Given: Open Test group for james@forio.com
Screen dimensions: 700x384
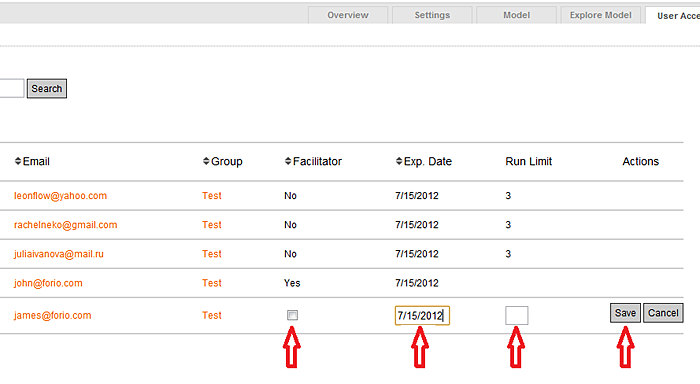Looking at the screenshot, I should tap(212, 315).
